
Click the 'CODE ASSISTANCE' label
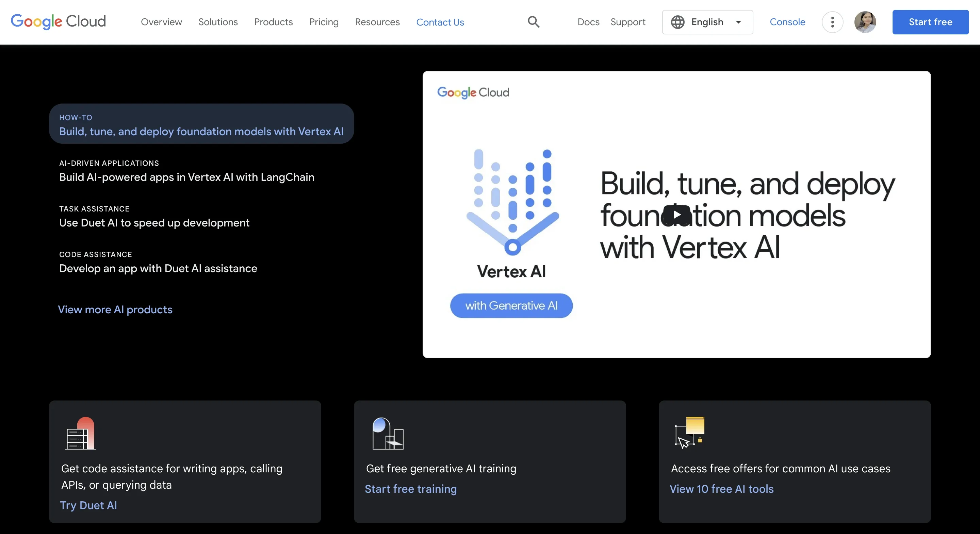(96, 254)
